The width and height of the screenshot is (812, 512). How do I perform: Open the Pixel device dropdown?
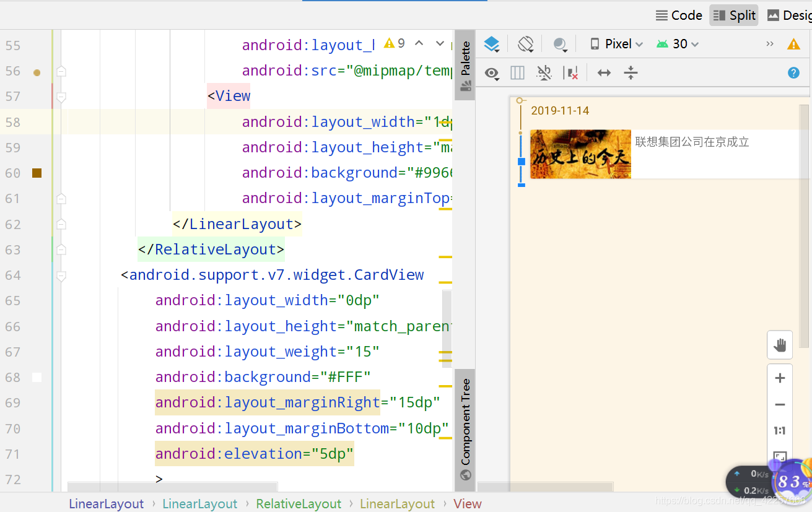[616, 44]
